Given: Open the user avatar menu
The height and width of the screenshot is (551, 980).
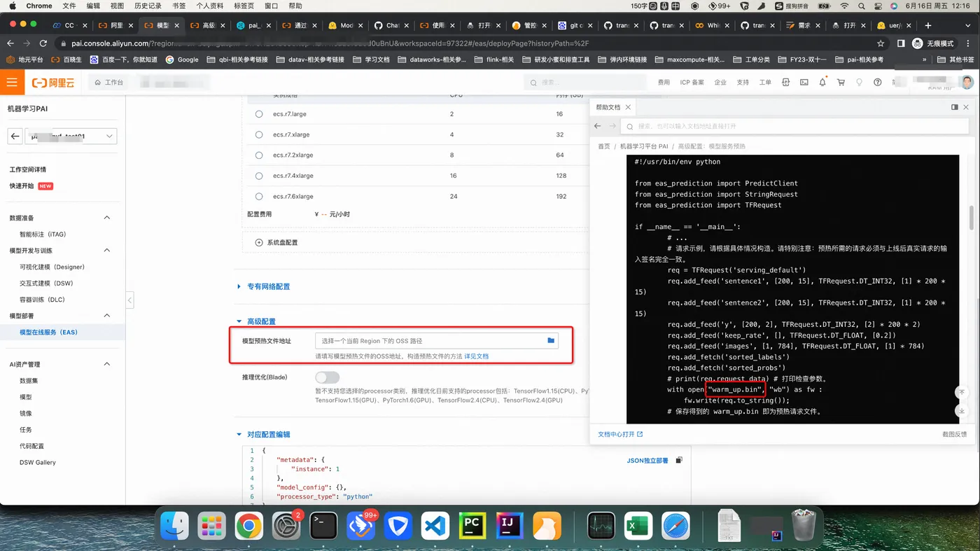Looking at the screenshot, I should coord(967,83).
